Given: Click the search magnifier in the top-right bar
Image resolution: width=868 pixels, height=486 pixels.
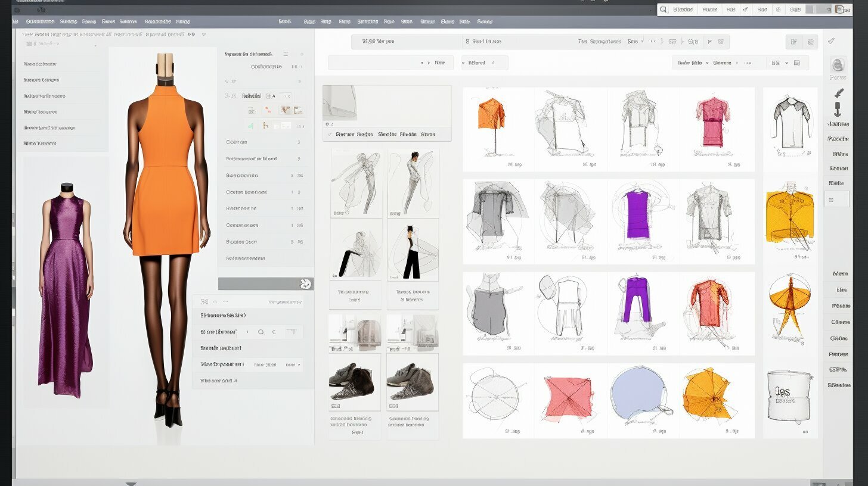Looking at the screenshot, I should coord(662,10).
